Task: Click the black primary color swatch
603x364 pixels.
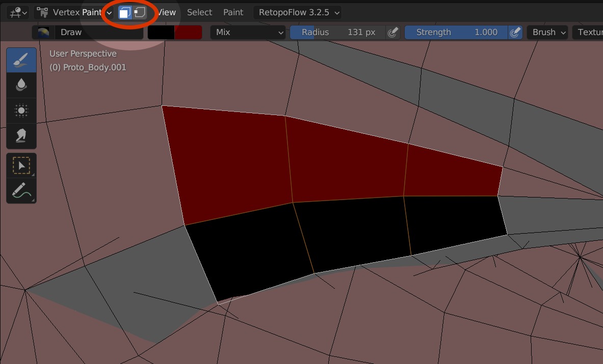Action: [161, 32]
